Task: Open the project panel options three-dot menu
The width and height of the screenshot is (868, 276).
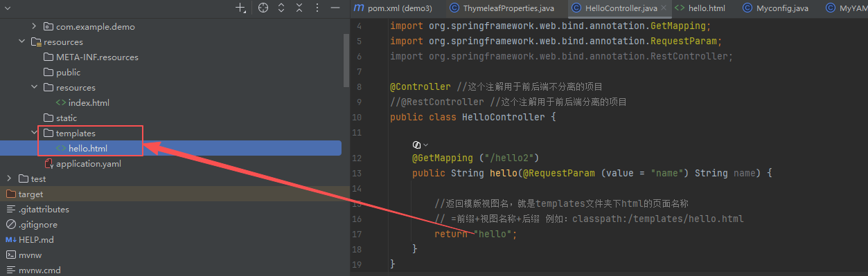Action: (x=318, y=8)
